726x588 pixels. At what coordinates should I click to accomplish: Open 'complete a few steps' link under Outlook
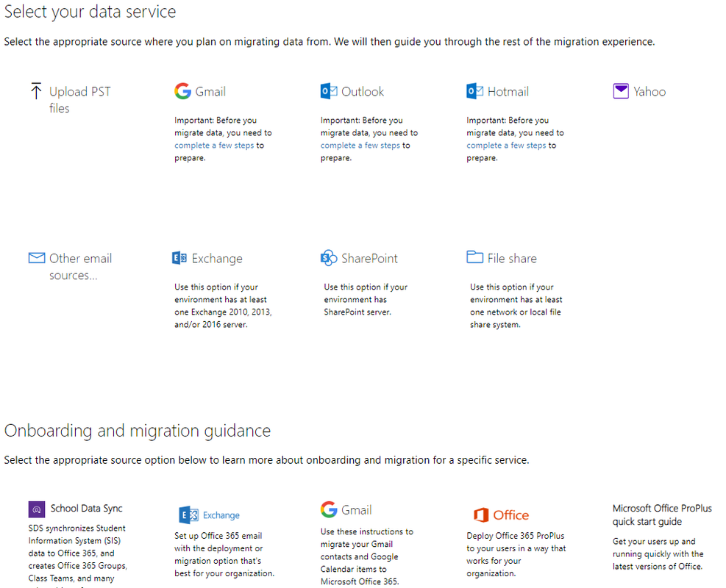tap(360, 146)
